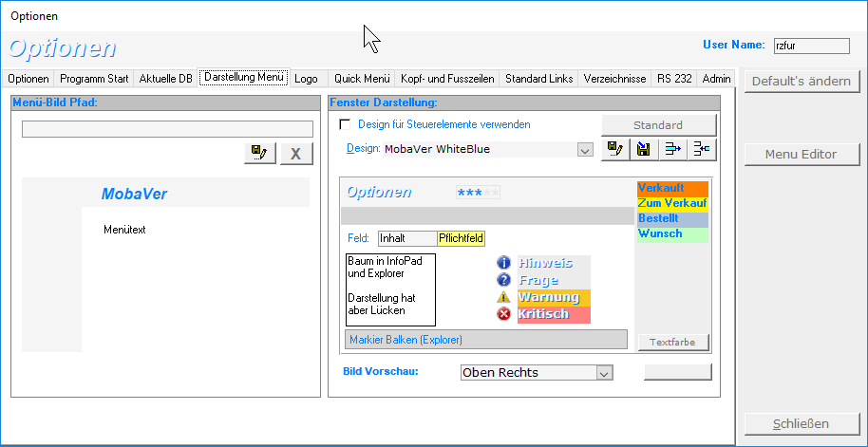Click the 'Feld:' label in preview
The height and width of the screenshot is (447, 868).
[x=358, y=238]
